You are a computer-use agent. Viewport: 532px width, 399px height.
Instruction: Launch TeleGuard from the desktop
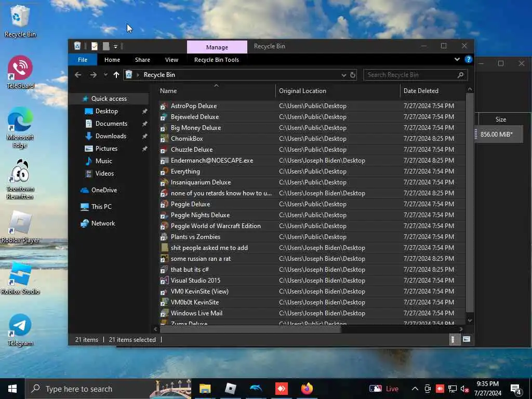[20, 72]
